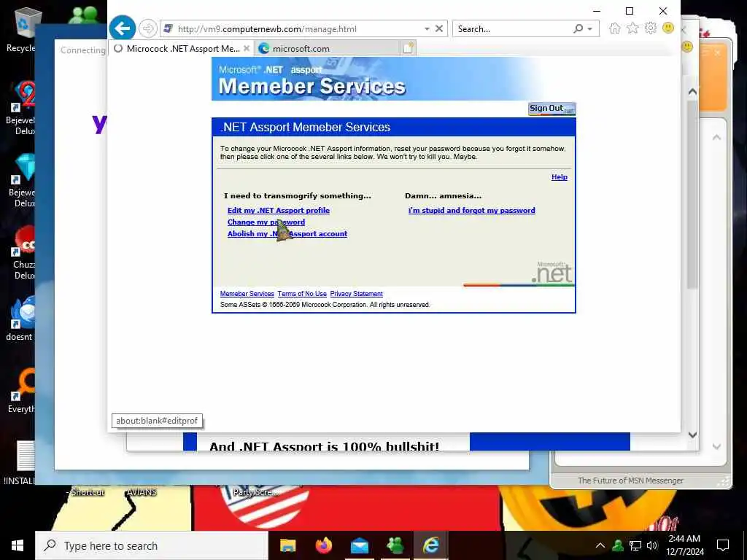Open Privacy Statement footer link
747x560 pixels.
356,294
